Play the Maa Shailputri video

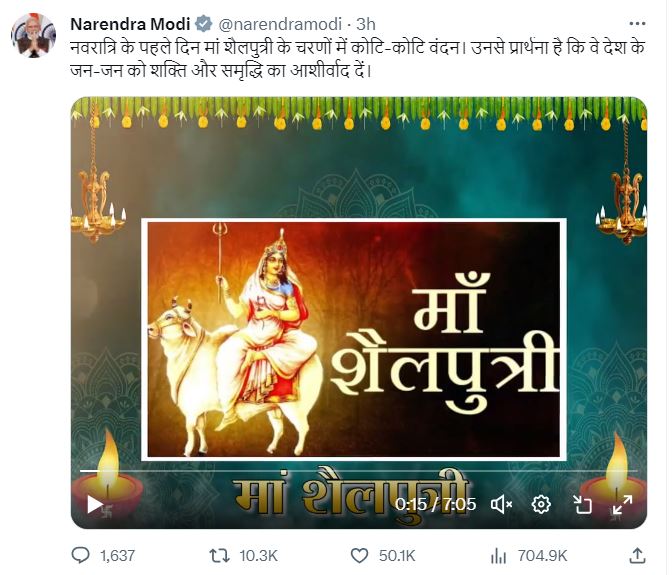(96, 504)
